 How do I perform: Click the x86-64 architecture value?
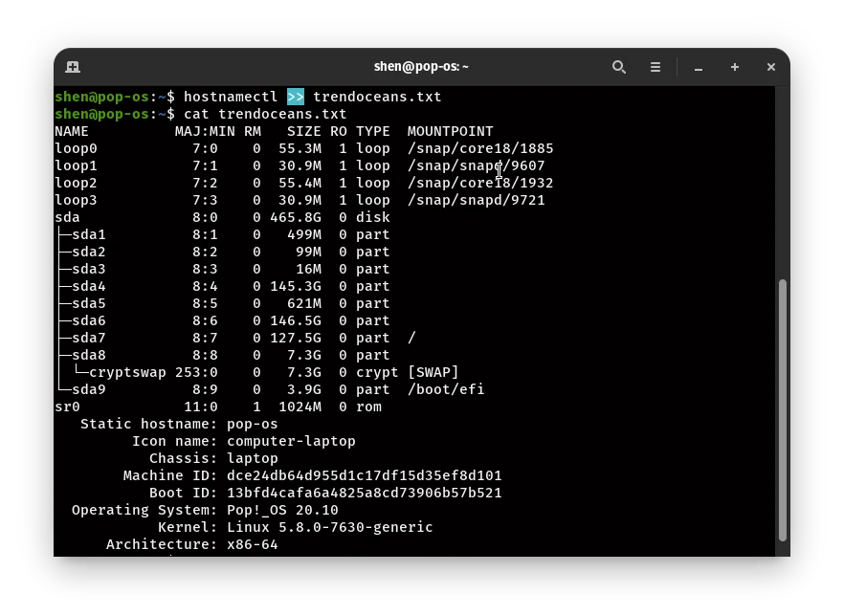tap(250, 544)
